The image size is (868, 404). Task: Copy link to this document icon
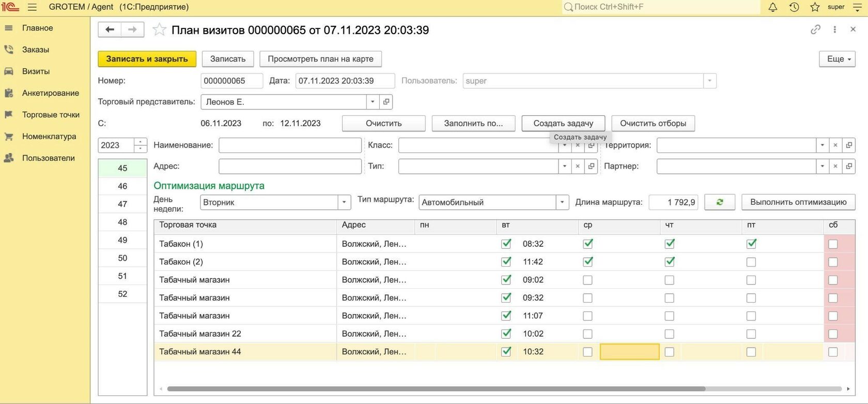pos(815,29)
